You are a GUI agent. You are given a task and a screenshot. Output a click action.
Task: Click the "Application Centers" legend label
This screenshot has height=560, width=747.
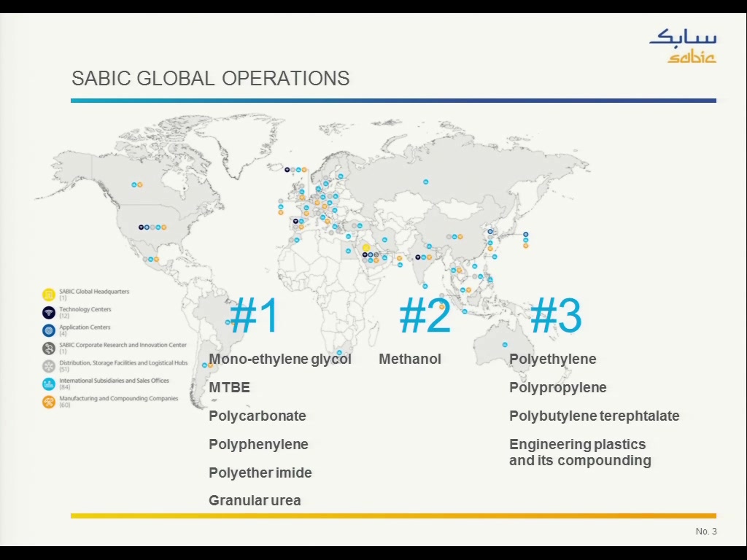tap(85, 327)
